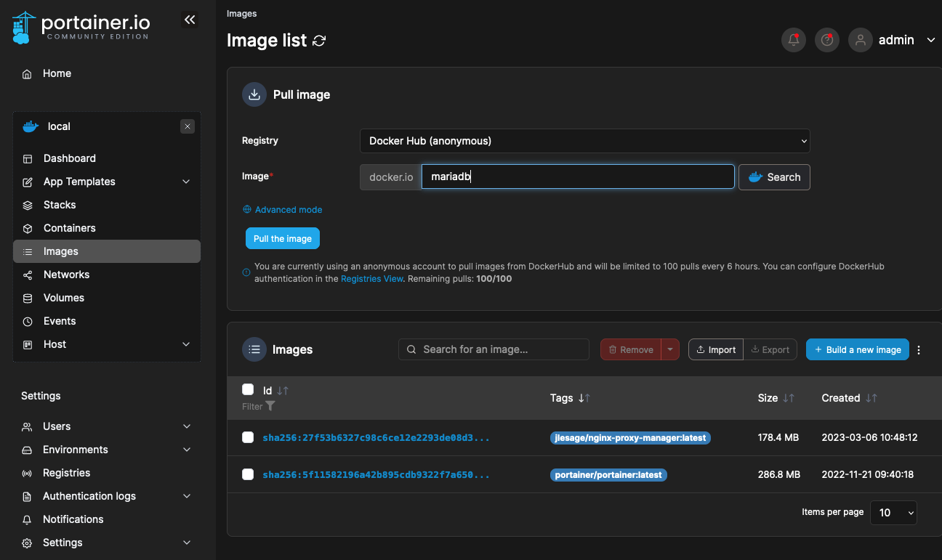Click the Volumes database icon
942x560 pixels.
point(28,299)
